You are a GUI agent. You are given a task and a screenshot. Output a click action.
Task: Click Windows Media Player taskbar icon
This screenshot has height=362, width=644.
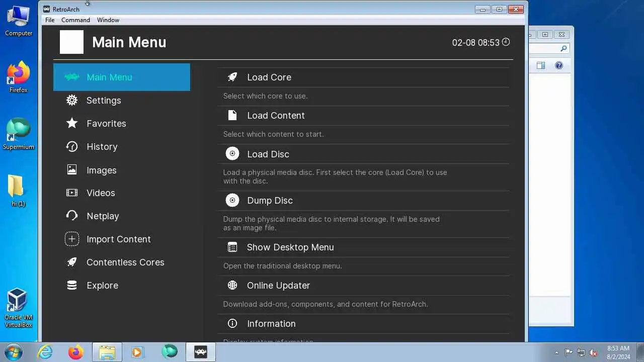click(137, 352)
